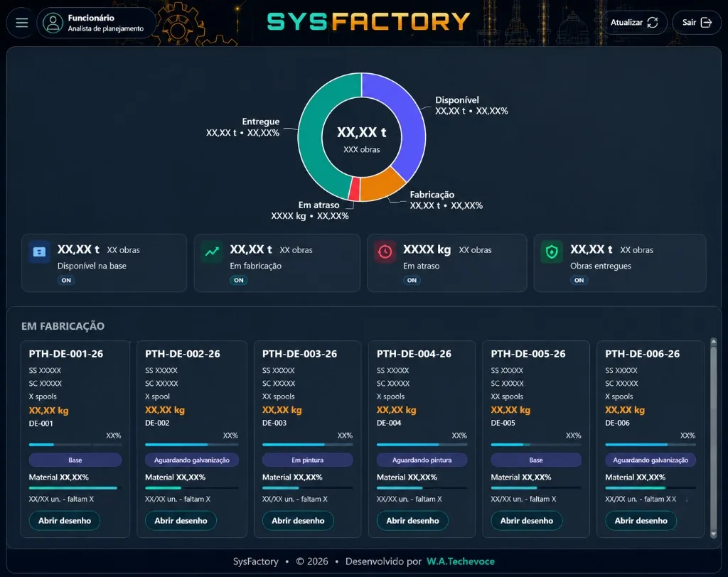Click Aguardando galvanização badge on PTH-DE-006-26
Screen dimensions: 728x577
coord(651,460)
